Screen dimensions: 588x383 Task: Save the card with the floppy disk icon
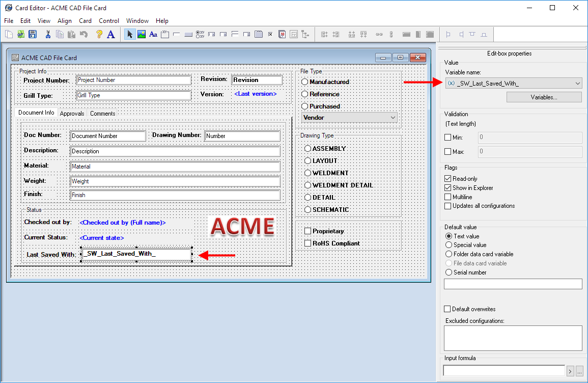coord(32,34)
